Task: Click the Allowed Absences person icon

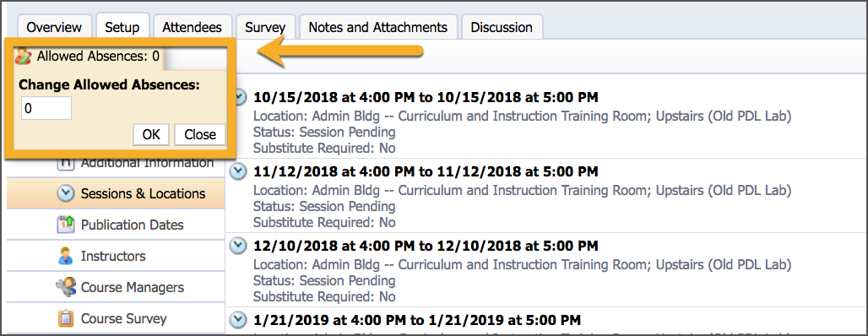Action: coord(24,56)
